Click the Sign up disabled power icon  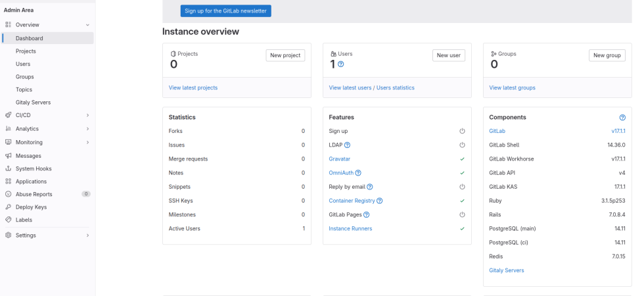(x=462, y=131)
